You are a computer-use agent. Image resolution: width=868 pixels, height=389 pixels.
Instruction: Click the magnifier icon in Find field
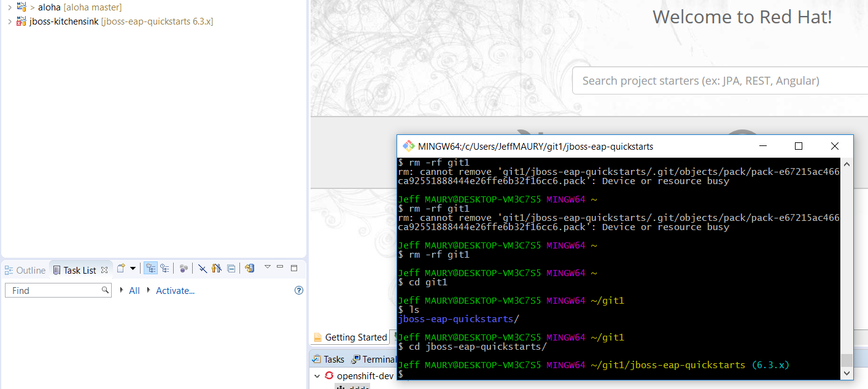pos(105,290)
